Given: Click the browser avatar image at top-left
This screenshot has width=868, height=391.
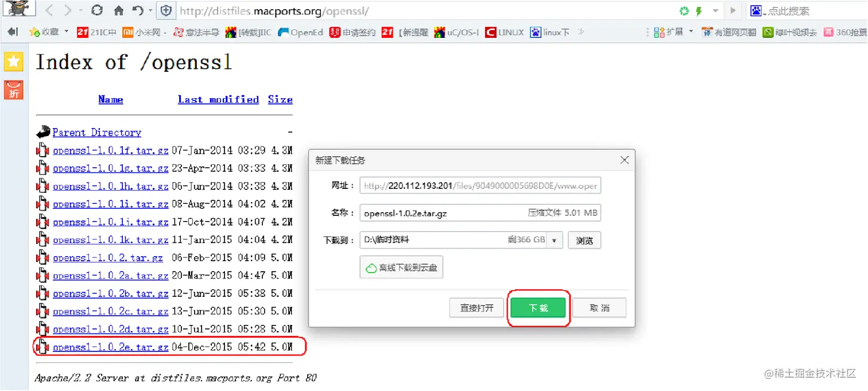Looking at the screenshot, I should point(18,9).
